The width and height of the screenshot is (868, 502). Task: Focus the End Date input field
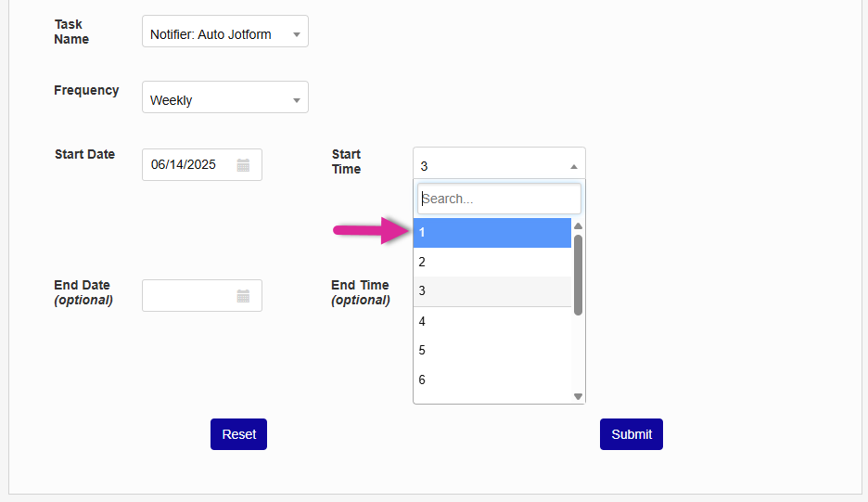point(190,296)
